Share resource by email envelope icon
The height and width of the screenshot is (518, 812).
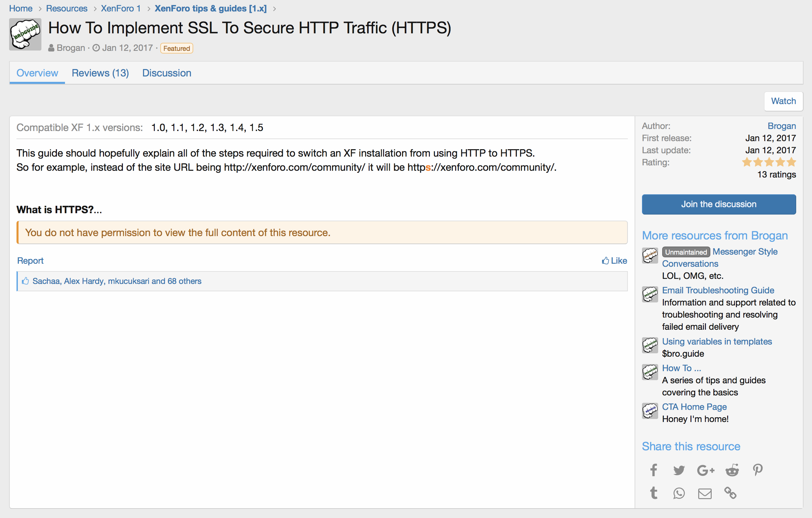tap(705, 493)
